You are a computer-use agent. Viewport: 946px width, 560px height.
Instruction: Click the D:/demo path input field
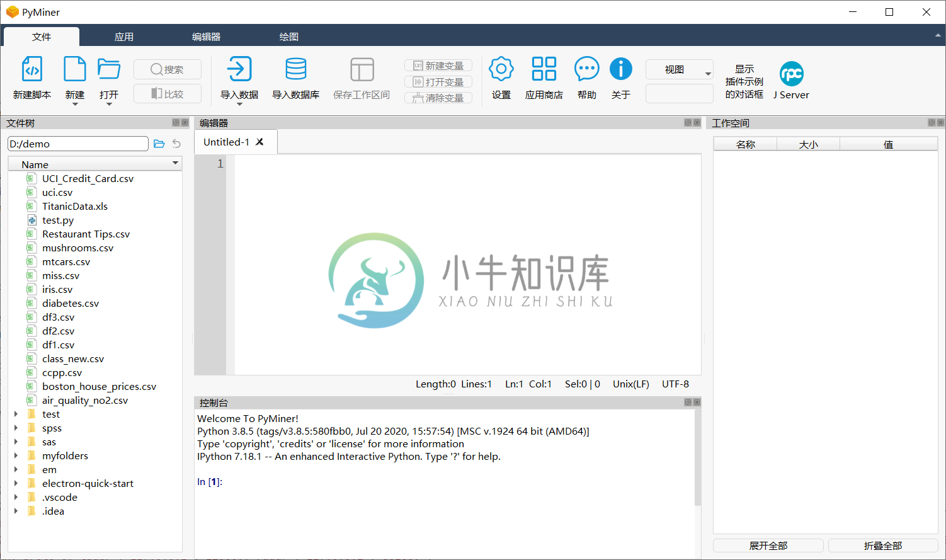78,144
